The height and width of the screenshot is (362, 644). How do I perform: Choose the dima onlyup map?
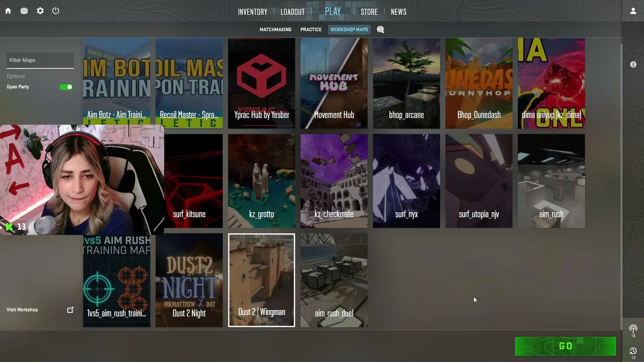point(551,83)
